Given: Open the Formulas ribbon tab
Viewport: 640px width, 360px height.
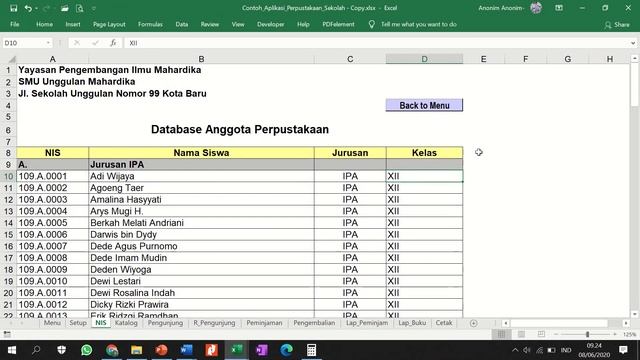Looking at the screenshot, I should click(150, 24).
